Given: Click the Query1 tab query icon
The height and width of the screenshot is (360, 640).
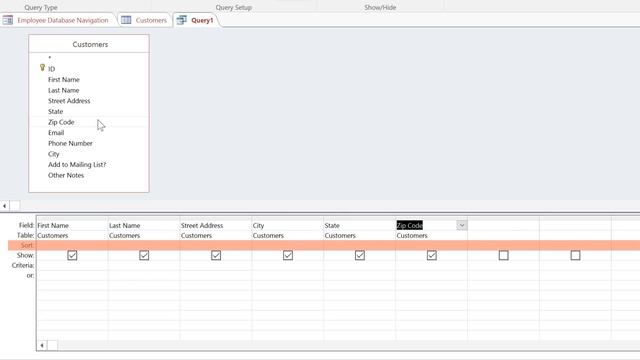Looking at the screenshot, I should pyautogui.click(x=182, y=20).
